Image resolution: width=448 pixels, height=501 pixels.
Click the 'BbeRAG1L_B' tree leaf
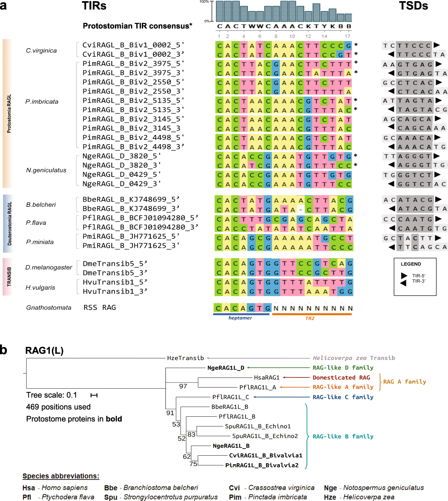(230, 407)
